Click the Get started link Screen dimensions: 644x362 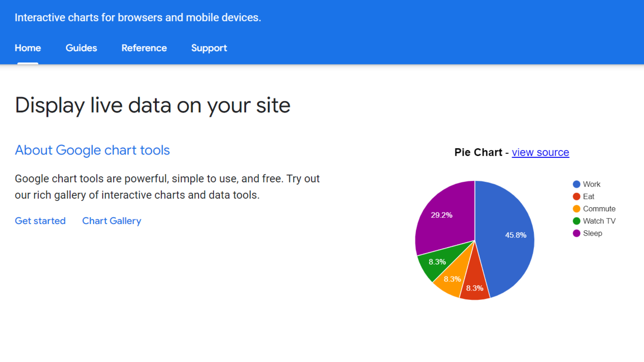coord(40,221)
